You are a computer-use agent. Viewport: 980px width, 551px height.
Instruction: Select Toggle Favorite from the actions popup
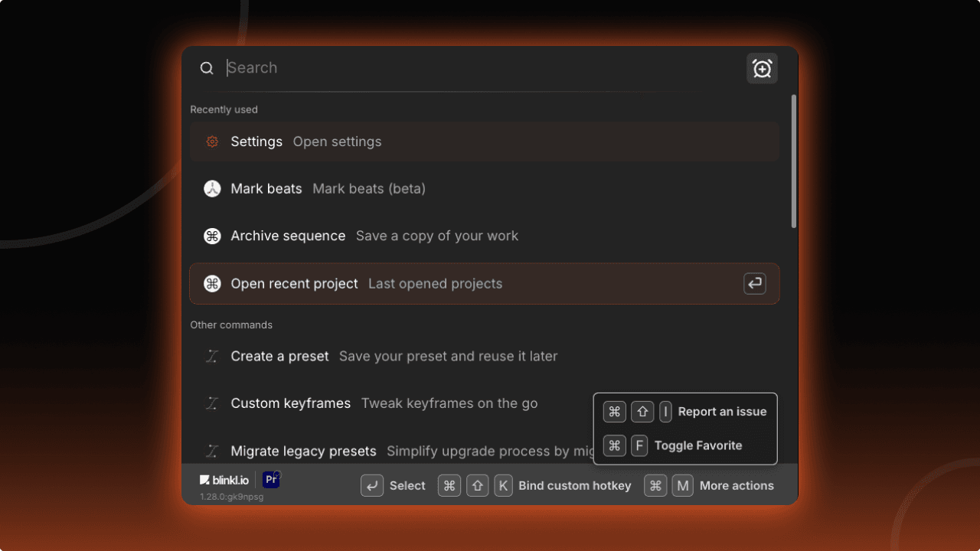(x=697, y=445)
